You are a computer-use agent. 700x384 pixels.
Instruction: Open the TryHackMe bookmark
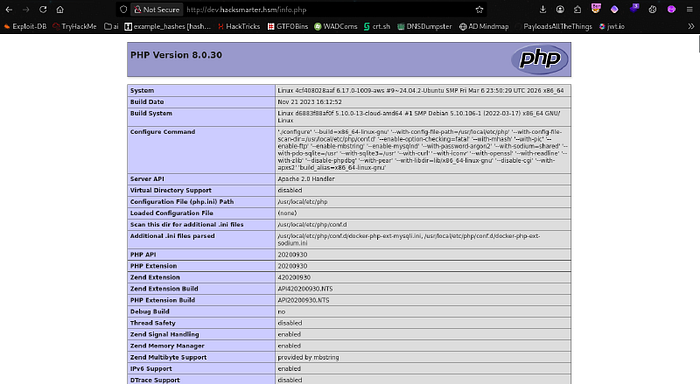tap(74, 26)
